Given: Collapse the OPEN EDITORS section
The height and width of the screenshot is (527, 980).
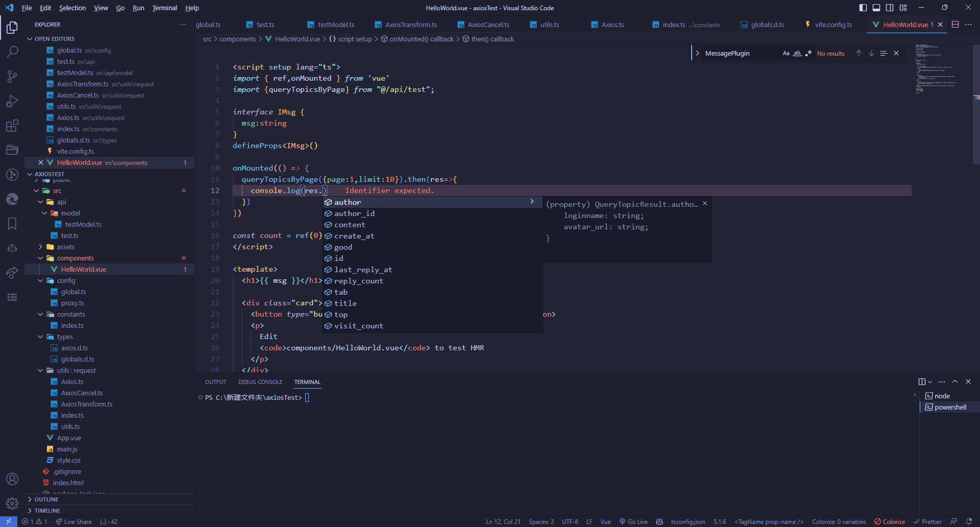Looking at the screenshot, I should (x=30, y=39).
